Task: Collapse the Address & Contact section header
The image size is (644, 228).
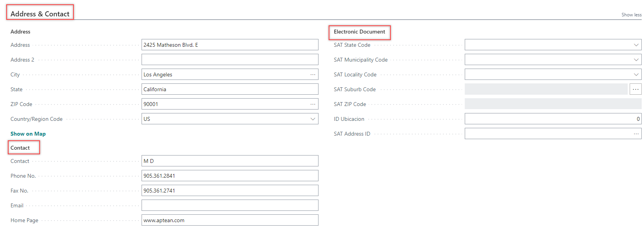Action: 40,14
